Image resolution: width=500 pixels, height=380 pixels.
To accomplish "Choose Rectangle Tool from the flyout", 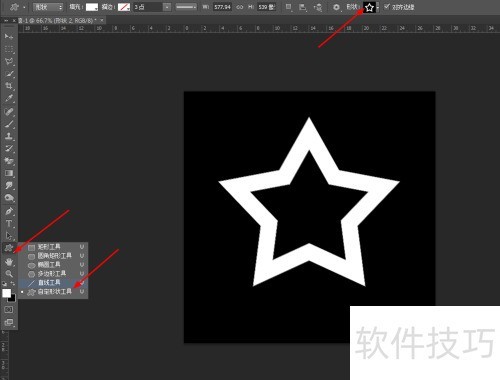I will pyautogui.click(x=53, y=247).
